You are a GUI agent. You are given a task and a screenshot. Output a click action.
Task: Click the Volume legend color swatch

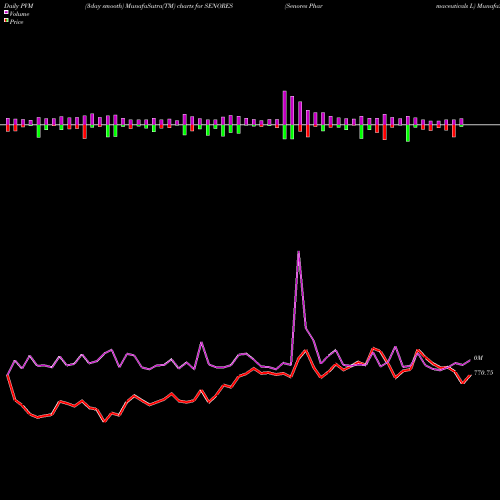pos(6,12)
